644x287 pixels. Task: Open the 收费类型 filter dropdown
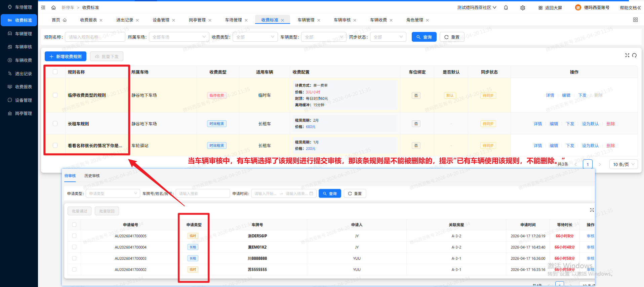pos(255,37)
